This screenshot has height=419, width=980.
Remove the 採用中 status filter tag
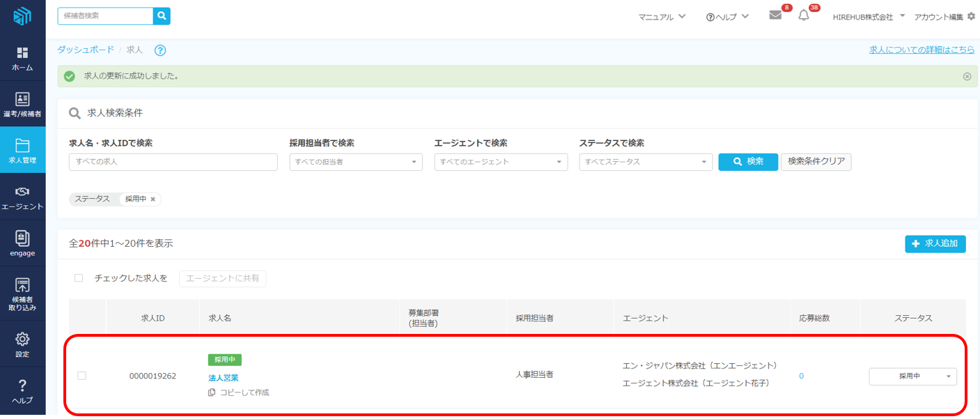pos(153,199)
